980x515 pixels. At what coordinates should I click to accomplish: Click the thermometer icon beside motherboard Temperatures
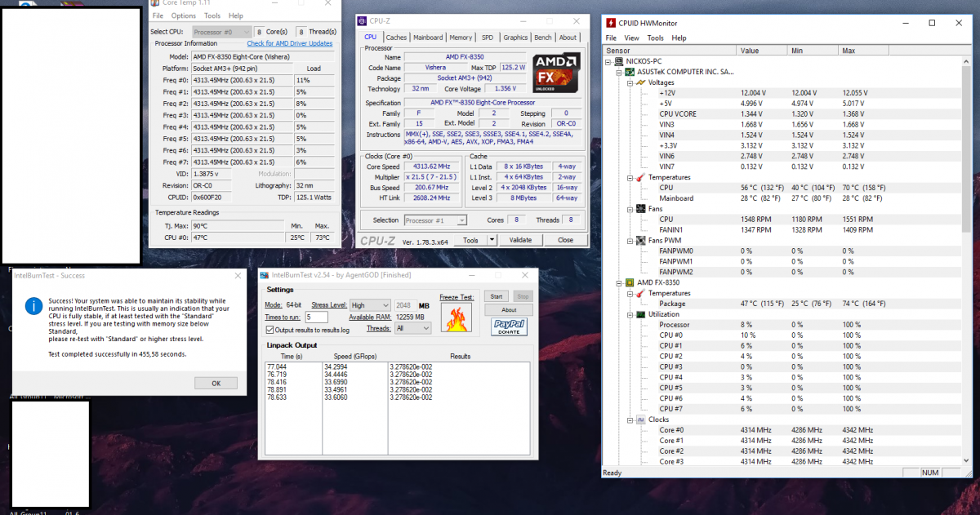point(640,177)
